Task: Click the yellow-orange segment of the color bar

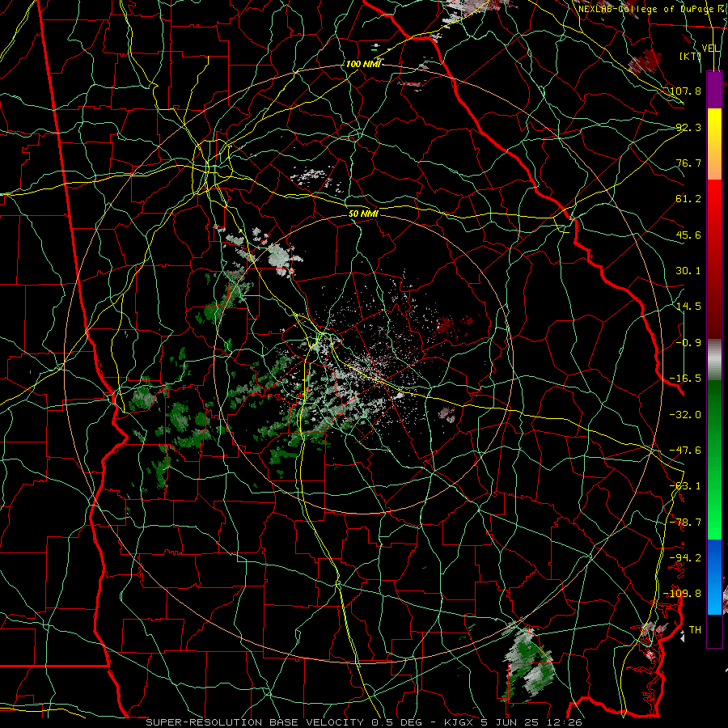Action: click(x=714, y=144)
